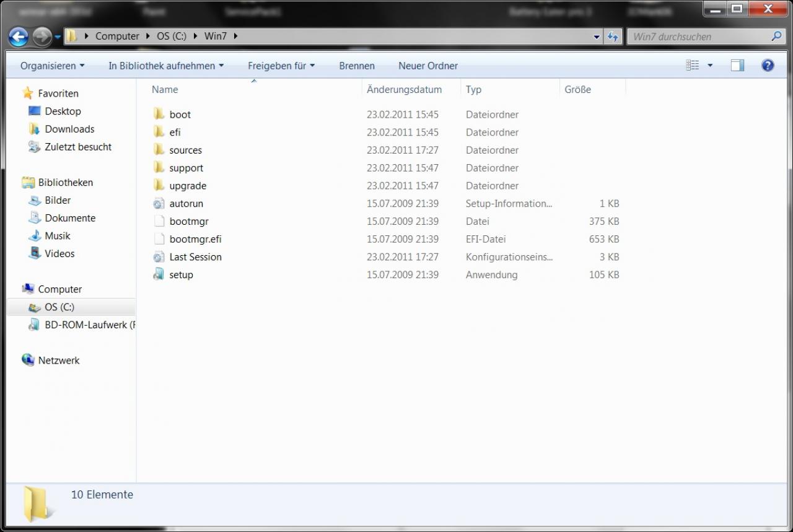793x532 pixels.
Task: Click the blue help question mark icon
Action: point(768,65)
